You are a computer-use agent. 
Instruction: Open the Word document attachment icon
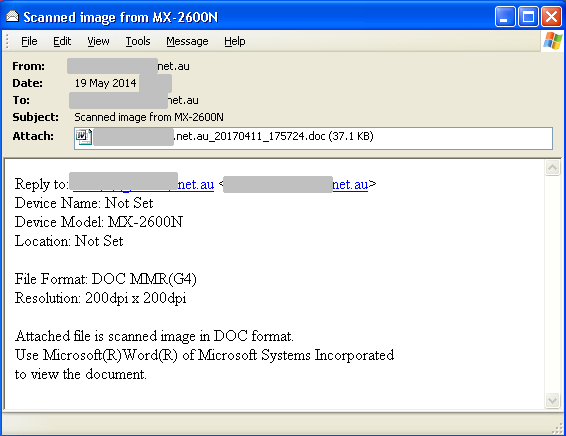tap(84, 137)
